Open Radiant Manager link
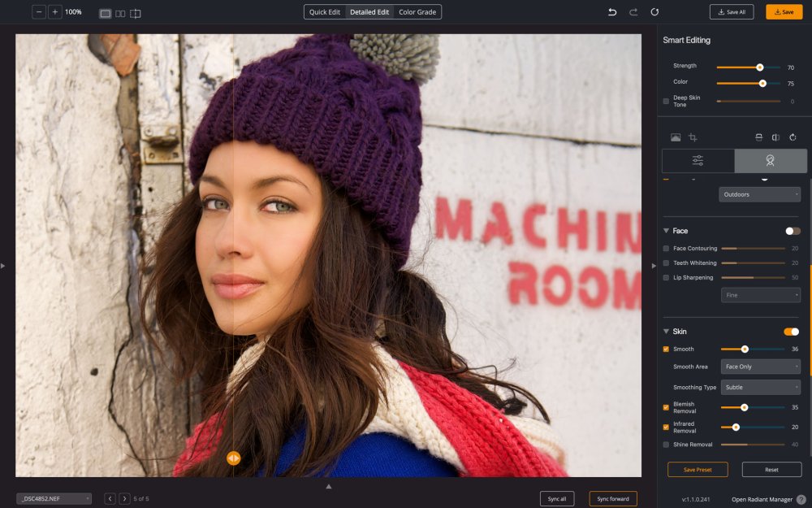The height and width of the screenshot is (508, 812). (762, 500)
